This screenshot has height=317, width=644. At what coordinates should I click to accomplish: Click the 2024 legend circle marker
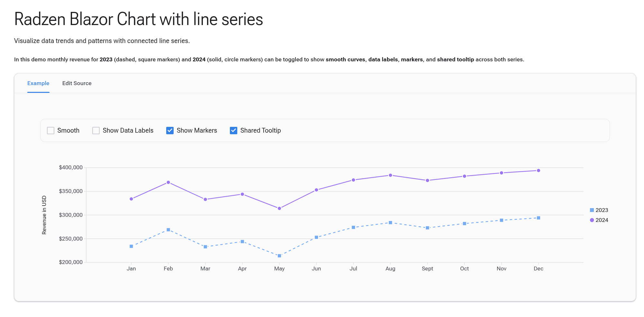click(x=592, y=220)
